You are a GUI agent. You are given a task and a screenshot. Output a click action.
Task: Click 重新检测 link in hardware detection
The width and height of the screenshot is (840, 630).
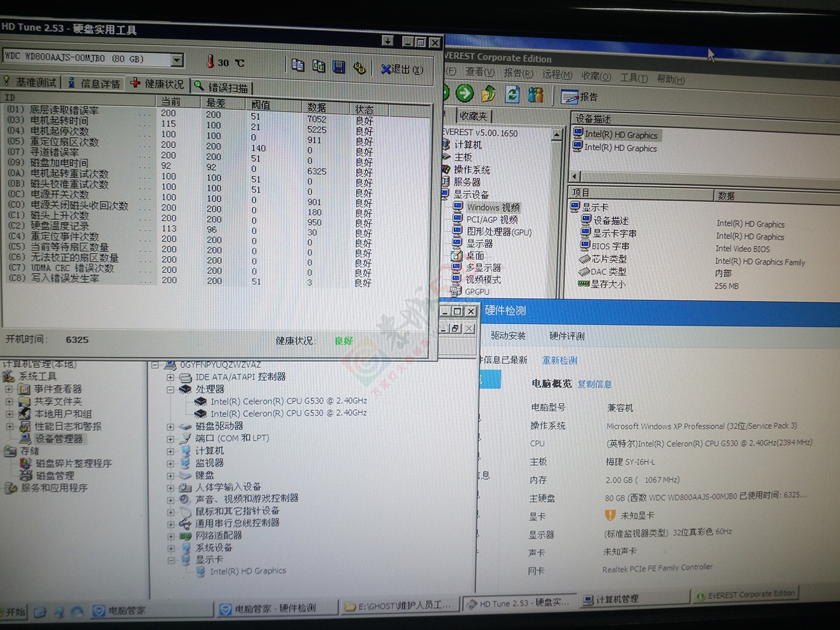[x=560, y=360]
